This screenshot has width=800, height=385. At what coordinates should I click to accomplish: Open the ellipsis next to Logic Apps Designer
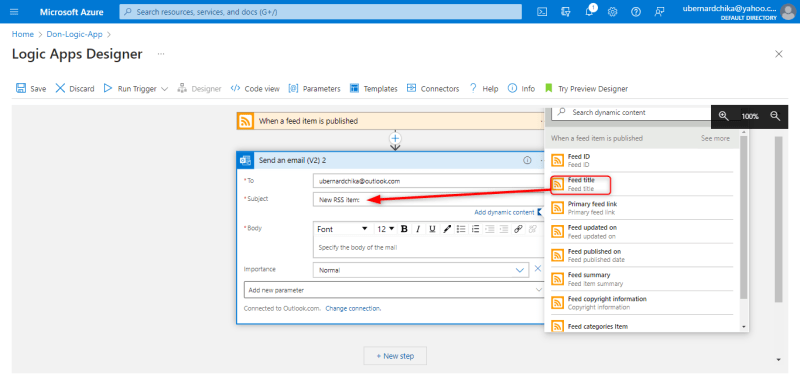(x=161, y=54)
